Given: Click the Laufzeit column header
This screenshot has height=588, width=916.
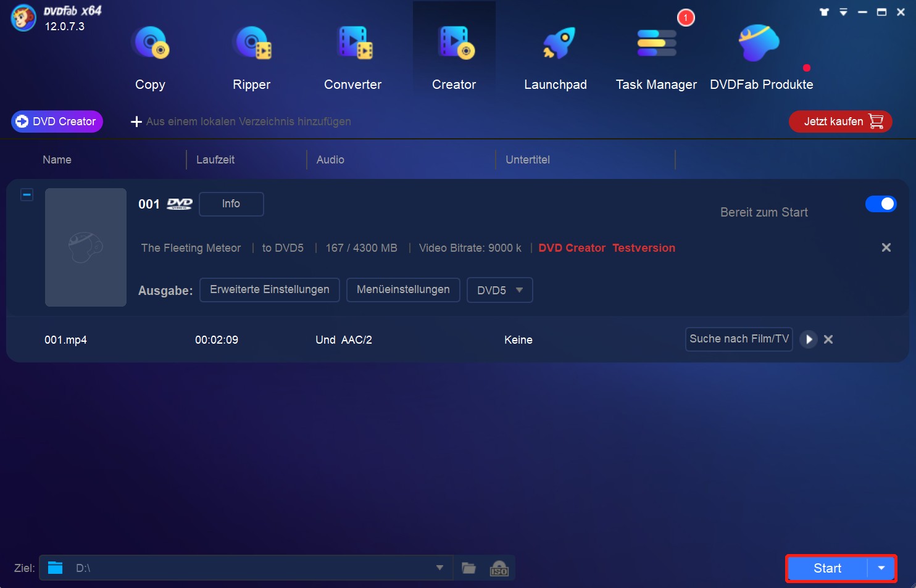Looking at the screenshot, I should [x=215, y=160].
